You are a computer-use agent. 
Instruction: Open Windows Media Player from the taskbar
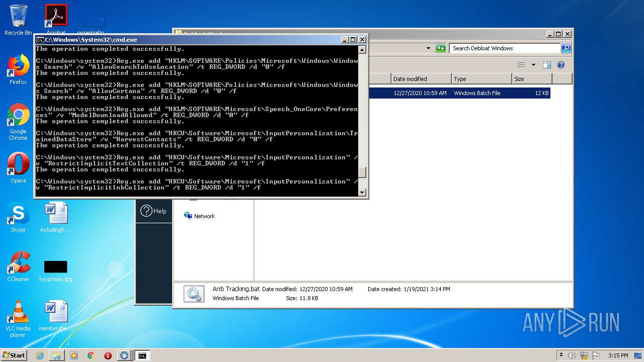coord(74,355)
